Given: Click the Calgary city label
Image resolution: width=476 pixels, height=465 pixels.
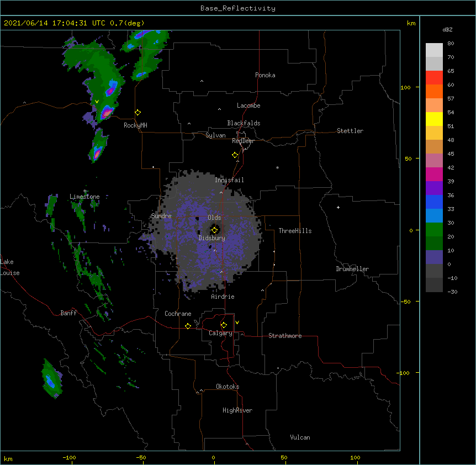Looking at the screenshot, I should click(x=220, y=333).
